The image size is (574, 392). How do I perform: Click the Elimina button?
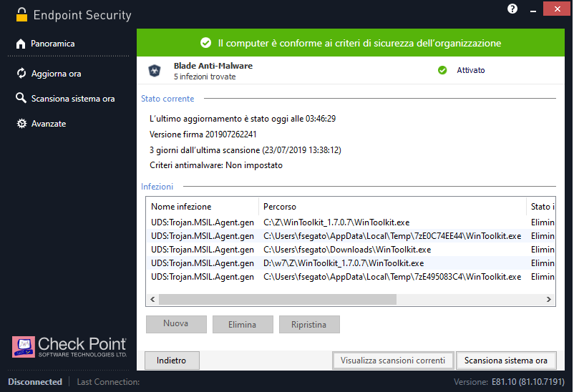(x=243, y=324)
